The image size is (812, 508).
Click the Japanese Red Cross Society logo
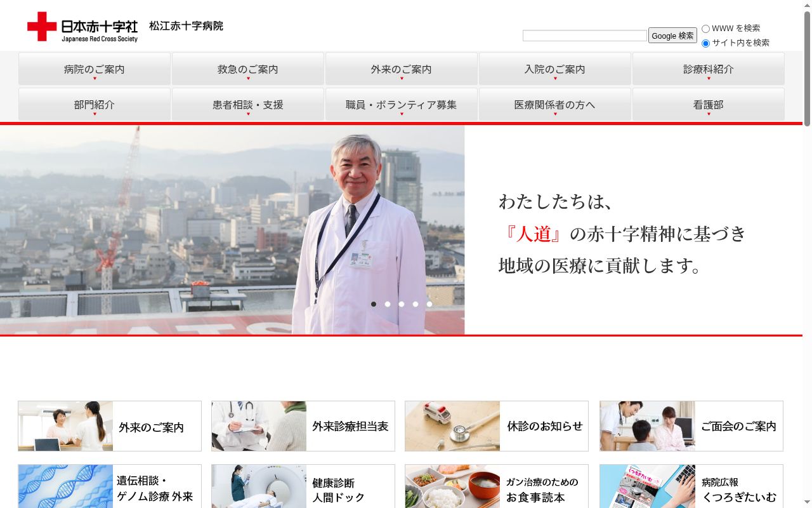point(82,27)
